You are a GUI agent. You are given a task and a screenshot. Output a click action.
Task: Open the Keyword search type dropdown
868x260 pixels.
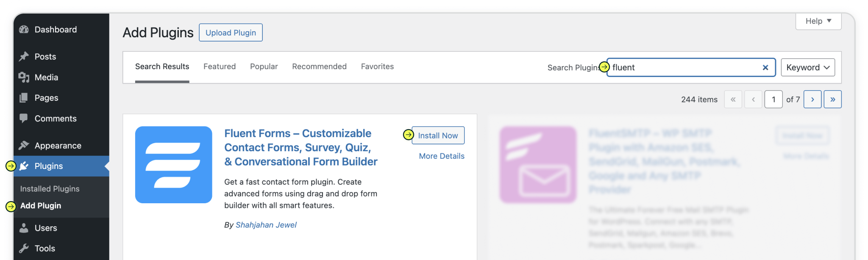point(808,67)
